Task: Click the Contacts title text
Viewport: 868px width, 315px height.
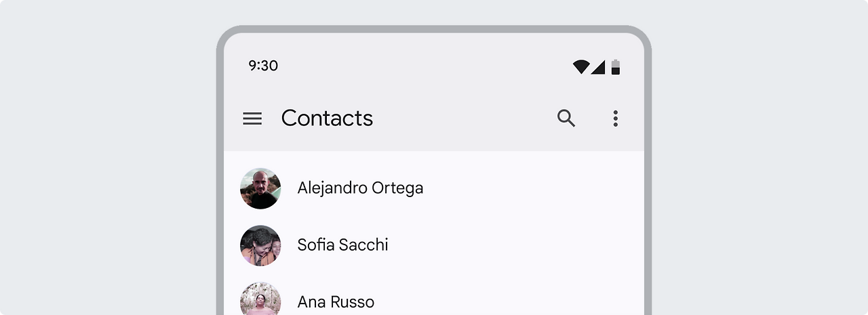Action: click(x=327, y=118)
